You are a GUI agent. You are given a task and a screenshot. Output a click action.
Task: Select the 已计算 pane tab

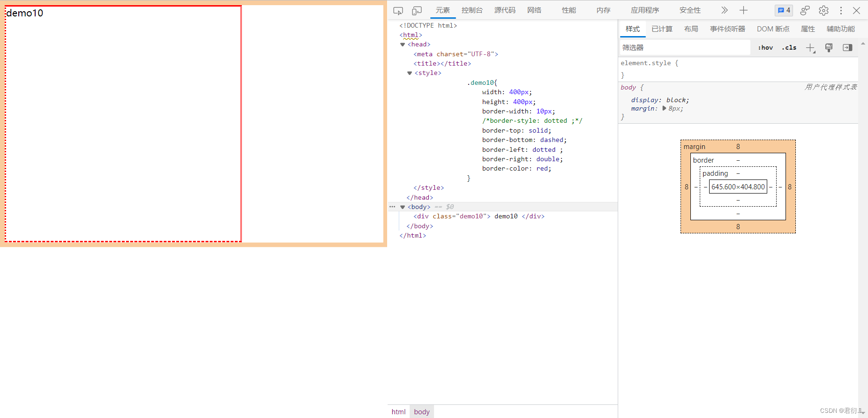pos(662,29)
